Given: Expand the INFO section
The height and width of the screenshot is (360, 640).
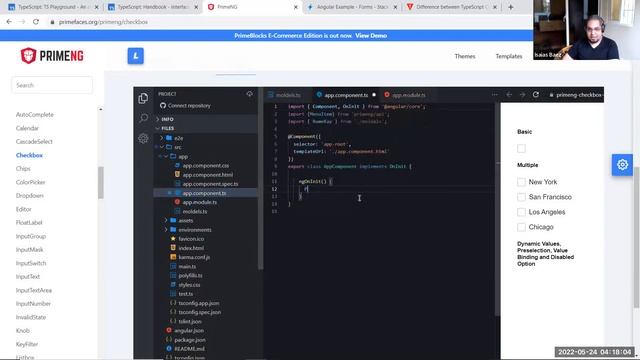Looking at the screenshot, I should [167, 119].
